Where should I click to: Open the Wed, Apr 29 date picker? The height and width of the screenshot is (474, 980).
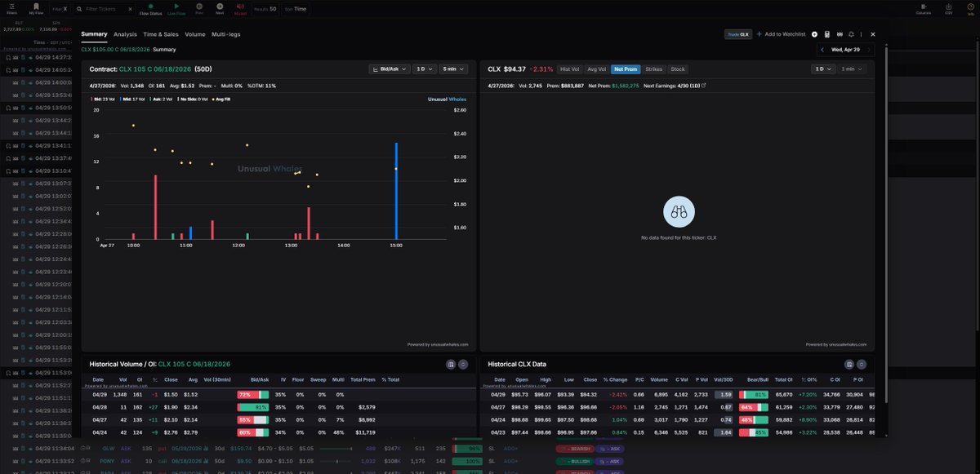click(845, 50)
